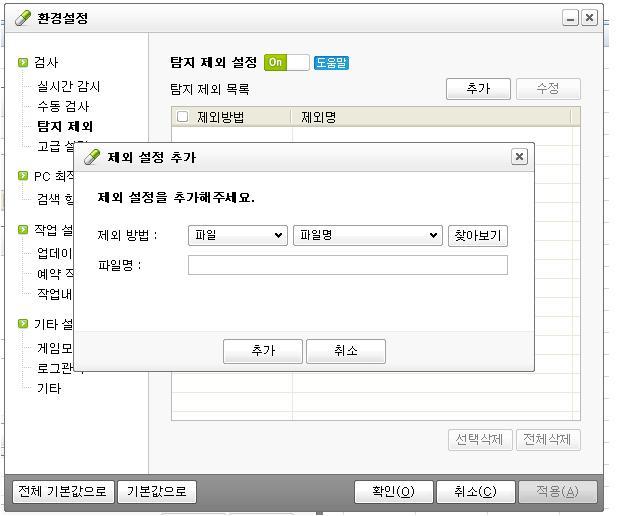This screenshot has width=640, height=516.
Task: Click the 선택삭제 button
Action: pyautogui.click(x=480, y=440)
